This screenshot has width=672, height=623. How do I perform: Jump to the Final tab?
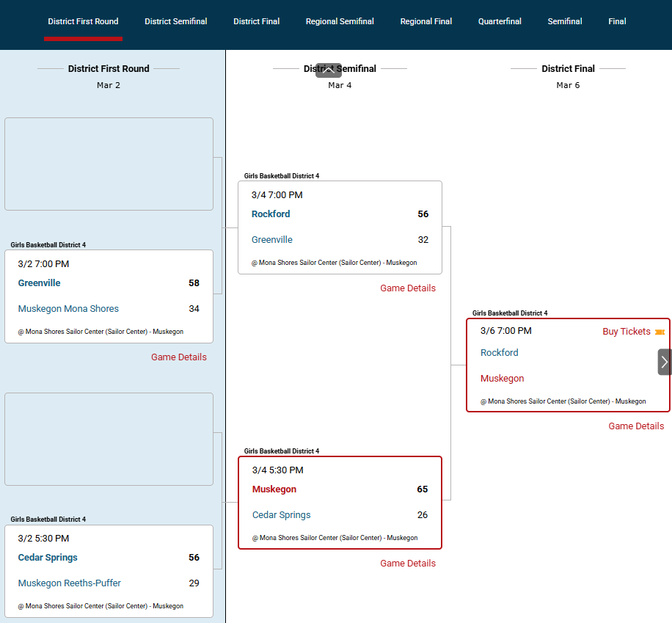(x=617, y=21)
